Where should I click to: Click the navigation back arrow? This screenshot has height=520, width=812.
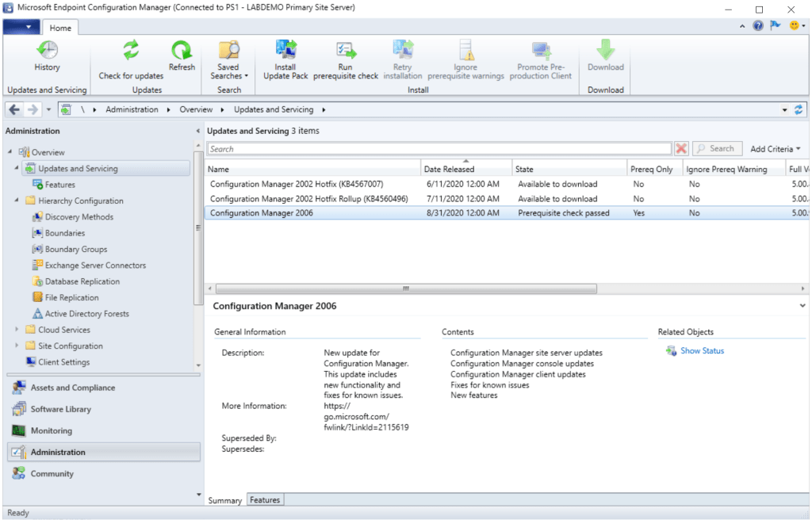(x=15, y=109)
